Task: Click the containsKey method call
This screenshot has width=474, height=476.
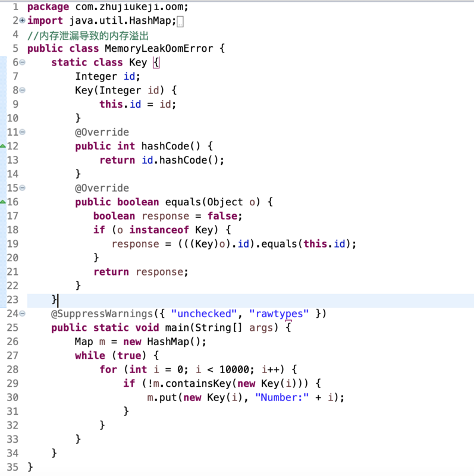Action: [198, 383]
